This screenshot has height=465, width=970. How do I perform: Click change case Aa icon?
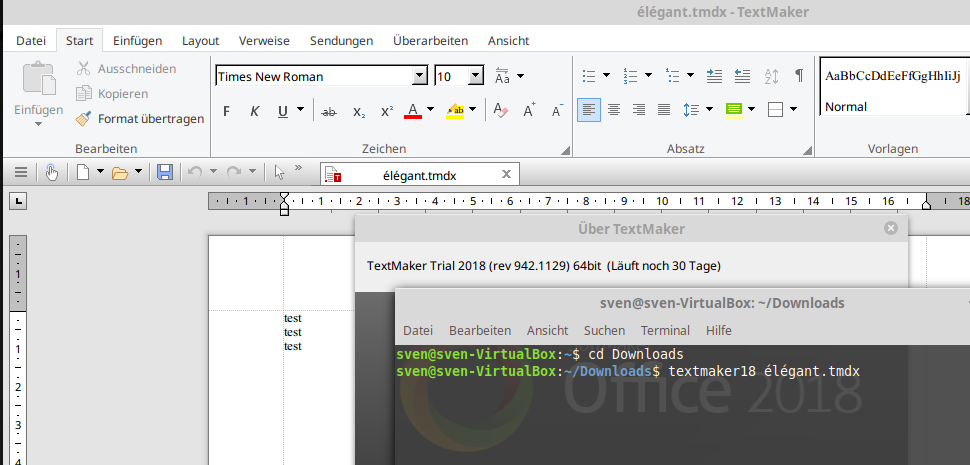tap(502, 76)
